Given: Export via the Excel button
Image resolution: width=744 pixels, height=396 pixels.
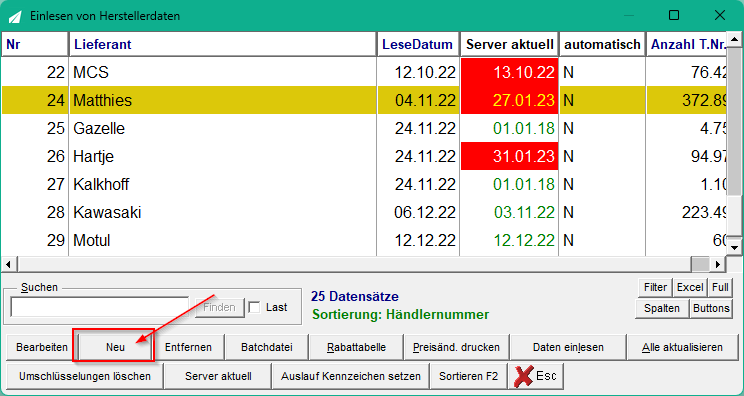Looking at the screenshot, I should (690, 287).
